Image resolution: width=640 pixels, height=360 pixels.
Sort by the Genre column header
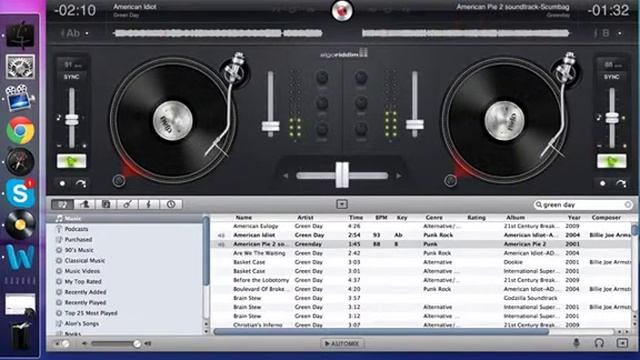[x=434, y=218]
